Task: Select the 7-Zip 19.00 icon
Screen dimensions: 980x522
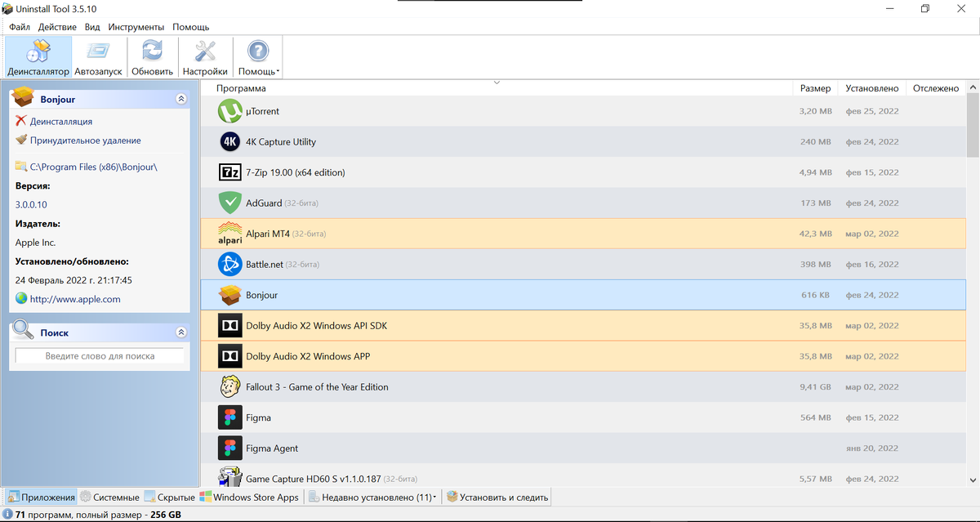Action: point(231,172)
